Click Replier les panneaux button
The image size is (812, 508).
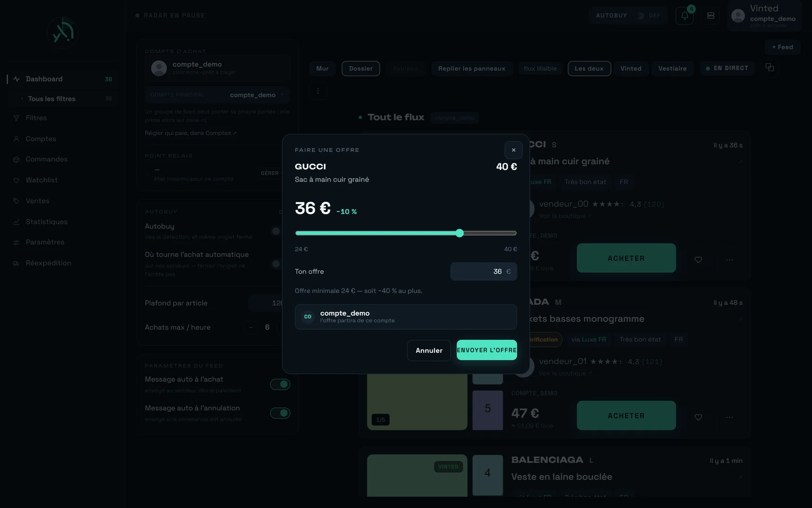tap(472, 68)
